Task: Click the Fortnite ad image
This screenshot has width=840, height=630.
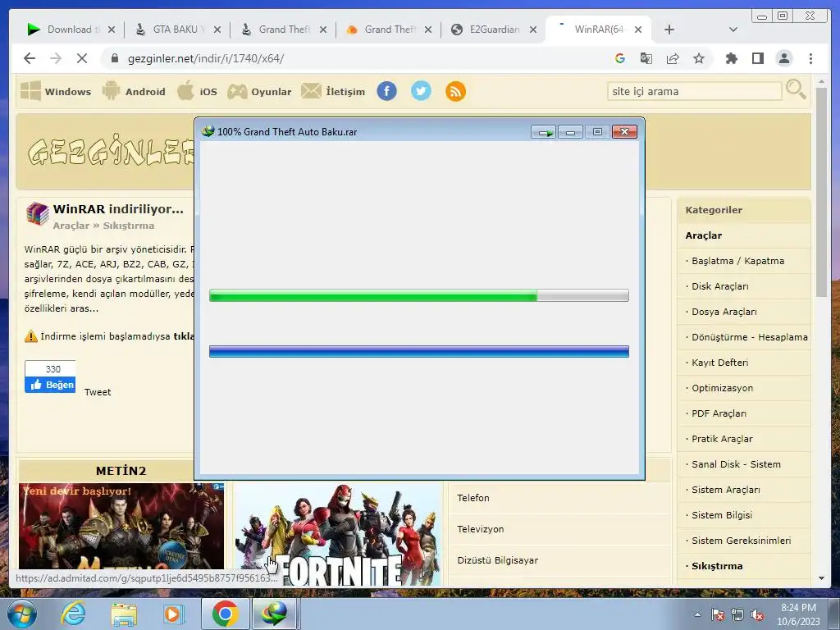Action: [337, 534]
